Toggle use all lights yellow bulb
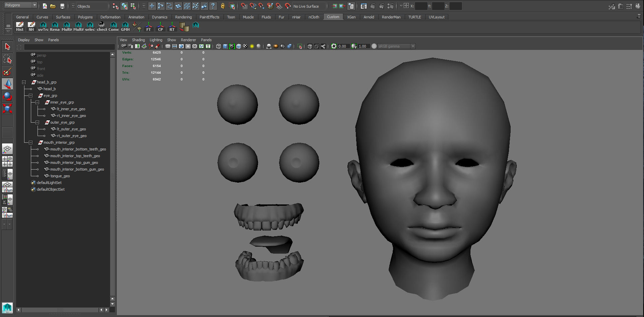644x317 pixels. [252, 46]
